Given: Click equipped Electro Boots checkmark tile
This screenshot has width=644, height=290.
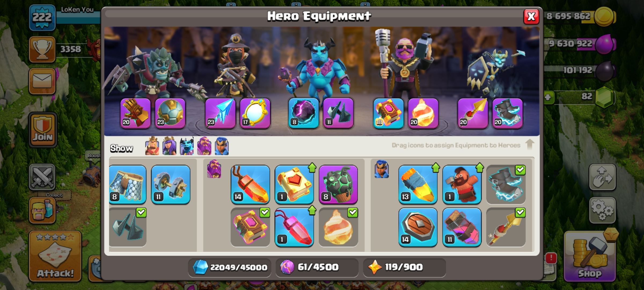Looking at the screenshot, I should click(506, 184).
